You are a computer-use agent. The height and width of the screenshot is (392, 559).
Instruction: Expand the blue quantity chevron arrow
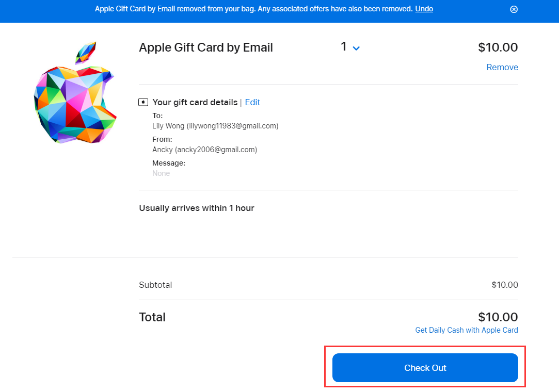coord(356,48)
